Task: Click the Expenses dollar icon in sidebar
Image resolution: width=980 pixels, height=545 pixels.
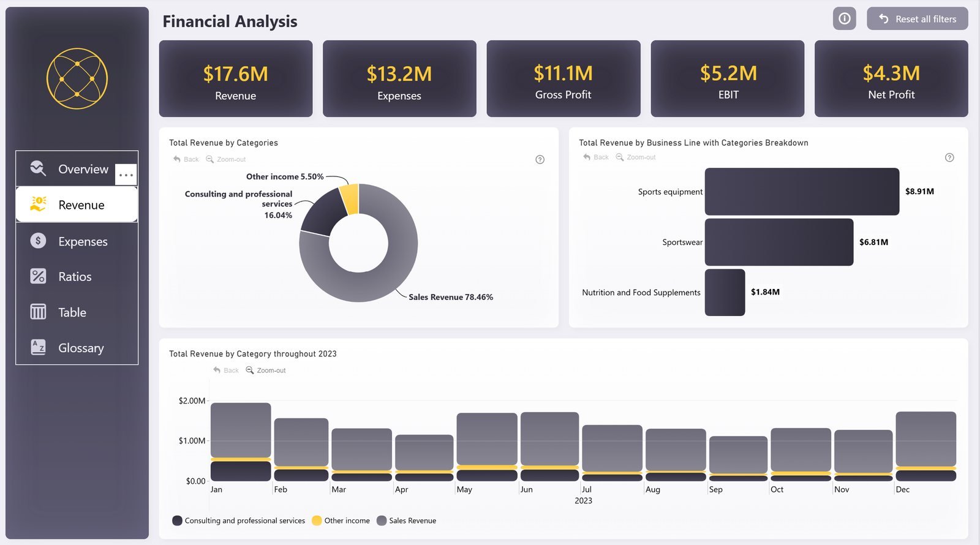Action: [38, 241]
